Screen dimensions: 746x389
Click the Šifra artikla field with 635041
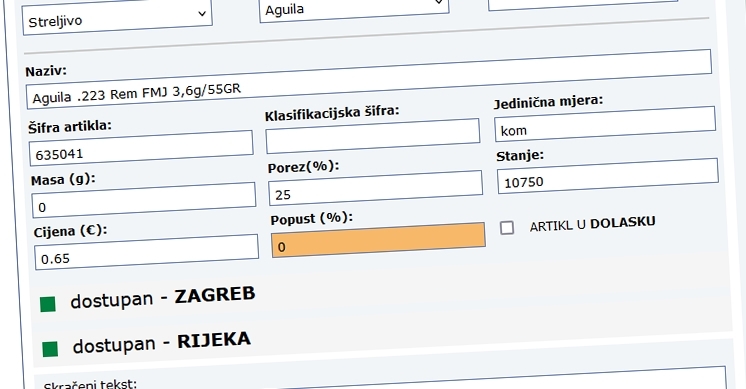[141, 148]
